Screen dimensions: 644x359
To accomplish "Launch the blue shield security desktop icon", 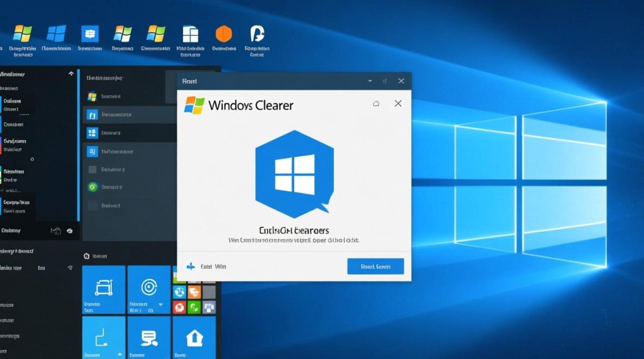I will (90, 33).
